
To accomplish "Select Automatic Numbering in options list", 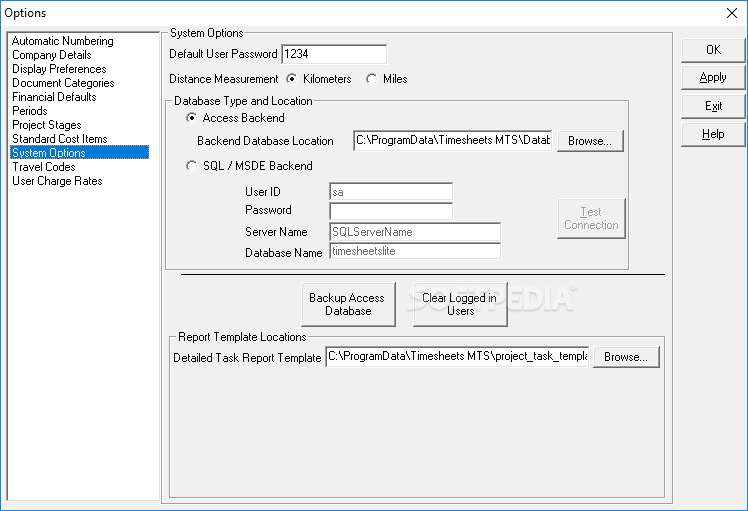I will [62, 41].
